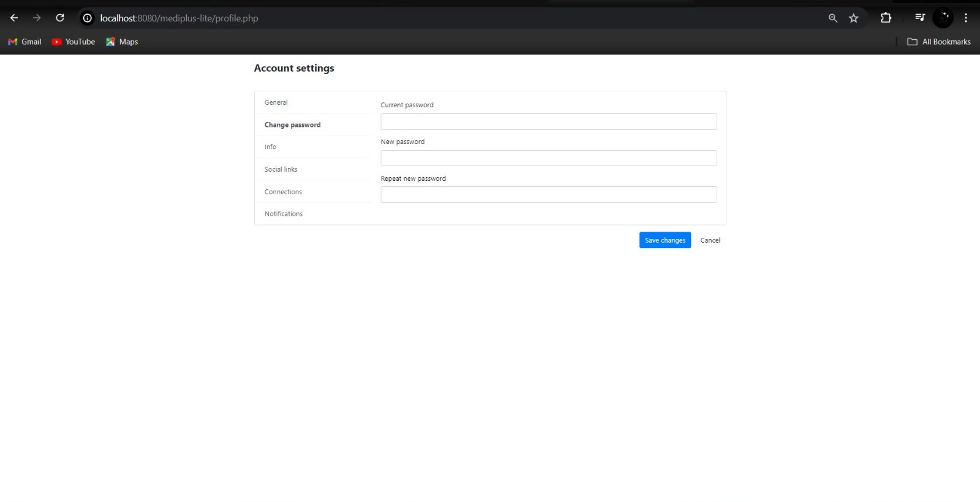The image size is (980, 502).
Task: Switch to the General settings tab
Action: click(x=313, y=102)
